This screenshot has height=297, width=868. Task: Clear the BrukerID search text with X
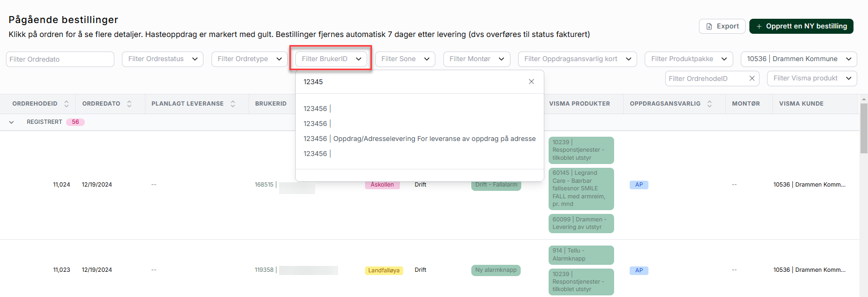(531, 82)
